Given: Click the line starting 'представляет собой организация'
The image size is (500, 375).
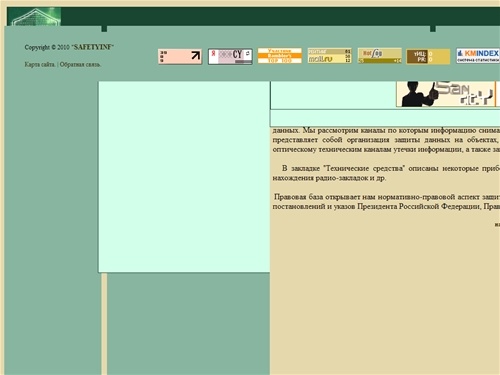Looking at the screenshot, I should 386,140.
